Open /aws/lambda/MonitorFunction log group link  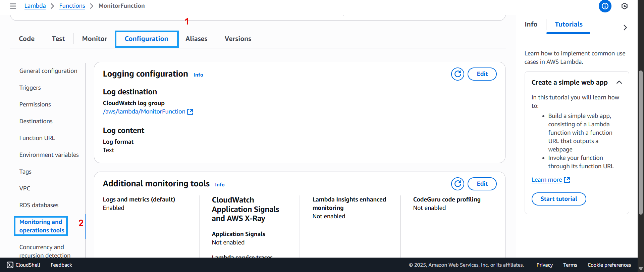144,111
